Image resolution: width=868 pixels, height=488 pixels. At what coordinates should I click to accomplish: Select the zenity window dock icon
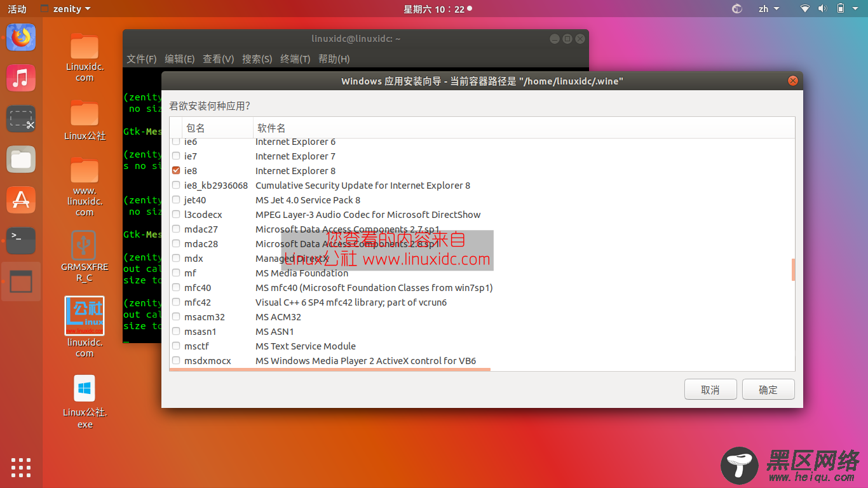click(x=21, y=281)
